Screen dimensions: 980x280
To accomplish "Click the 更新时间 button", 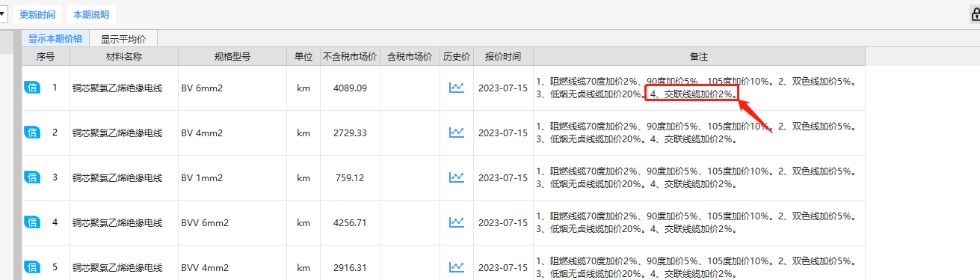I will pos(37,14).
